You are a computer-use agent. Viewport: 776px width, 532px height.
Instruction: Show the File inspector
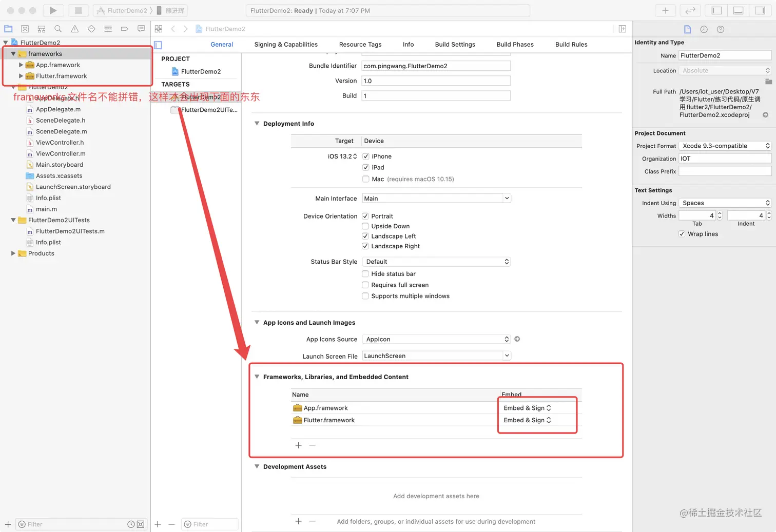pyautogui.click(x=688, y=29)
